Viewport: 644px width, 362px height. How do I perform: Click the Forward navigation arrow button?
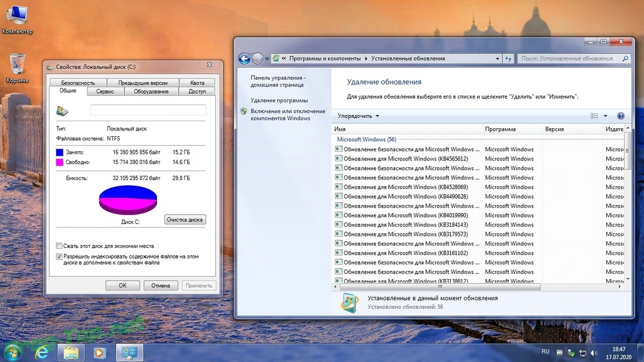258,58
